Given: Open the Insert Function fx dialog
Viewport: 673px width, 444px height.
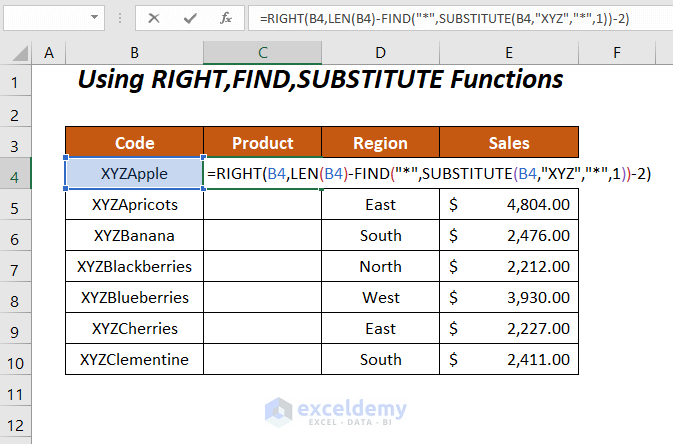Looking at the screenshot, I should point(227,18).
